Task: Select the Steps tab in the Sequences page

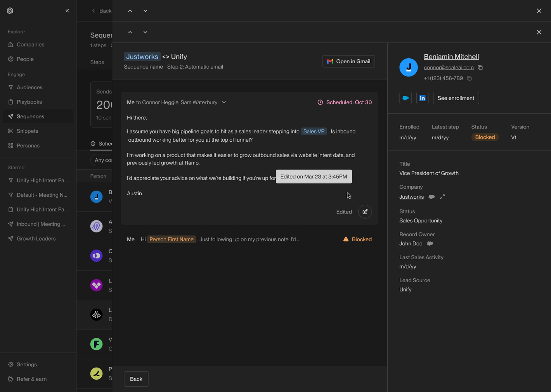Action: [x=97, y=62]
